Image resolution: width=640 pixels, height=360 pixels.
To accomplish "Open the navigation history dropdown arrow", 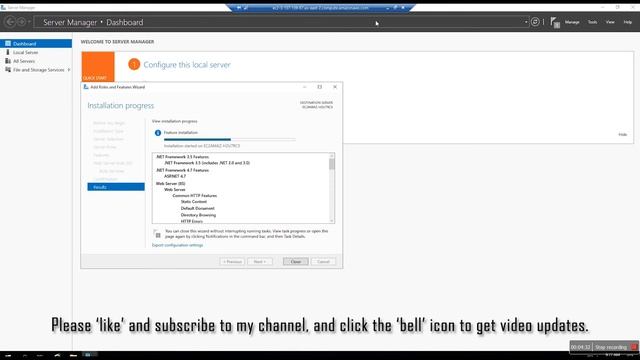I will click(x=29, y=22).
